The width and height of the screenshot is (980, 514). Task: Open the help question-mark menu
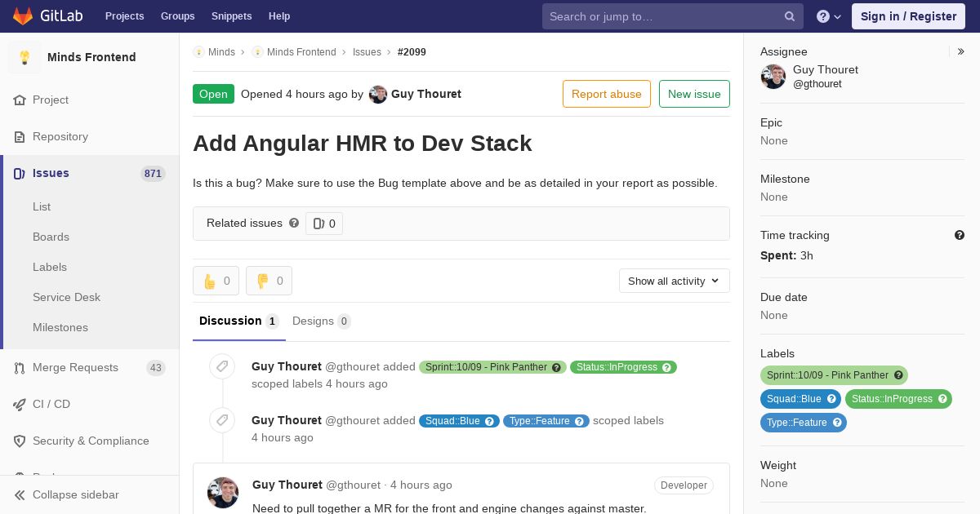[829, 16]
